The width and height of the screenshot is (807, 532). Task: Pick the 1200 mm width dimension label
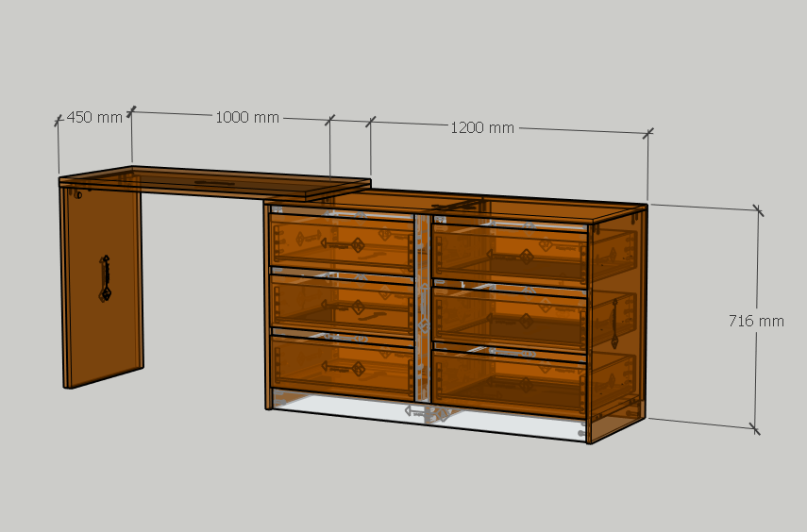point(481,127)
